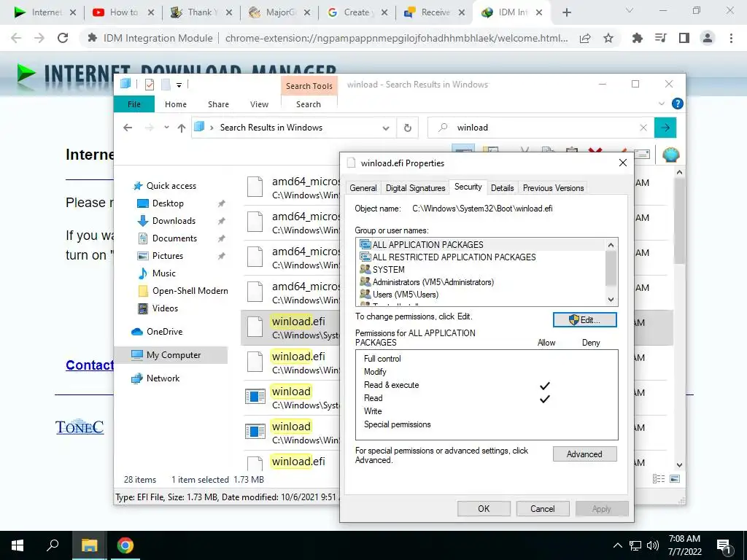Click the email item toolbar icon
Viewport: 747px width, 560px height.
pyautogui.click(x=642, y=154)
